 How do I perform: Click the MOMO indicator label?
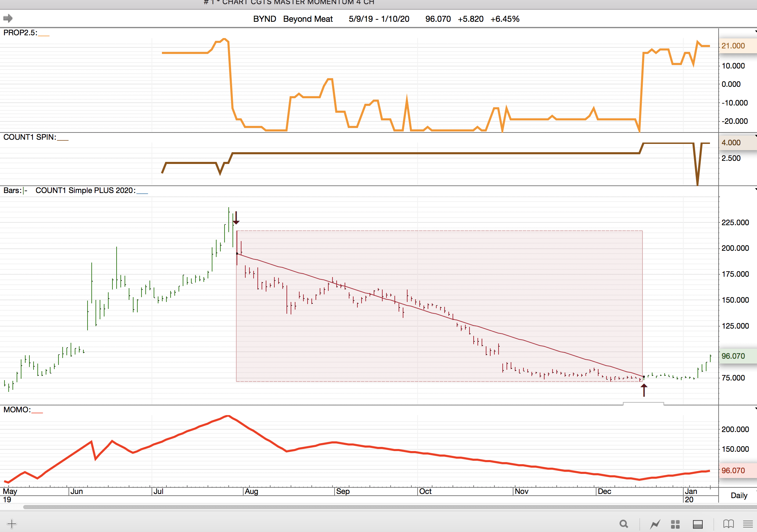tap(17, 410)
